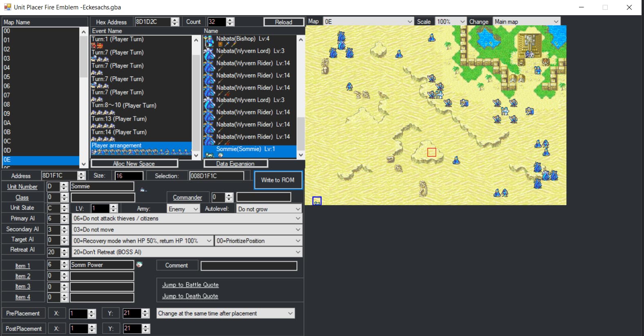
Task: Select 'Turn:13 (Player Turn)' event entry
Action: pos(119,119)
